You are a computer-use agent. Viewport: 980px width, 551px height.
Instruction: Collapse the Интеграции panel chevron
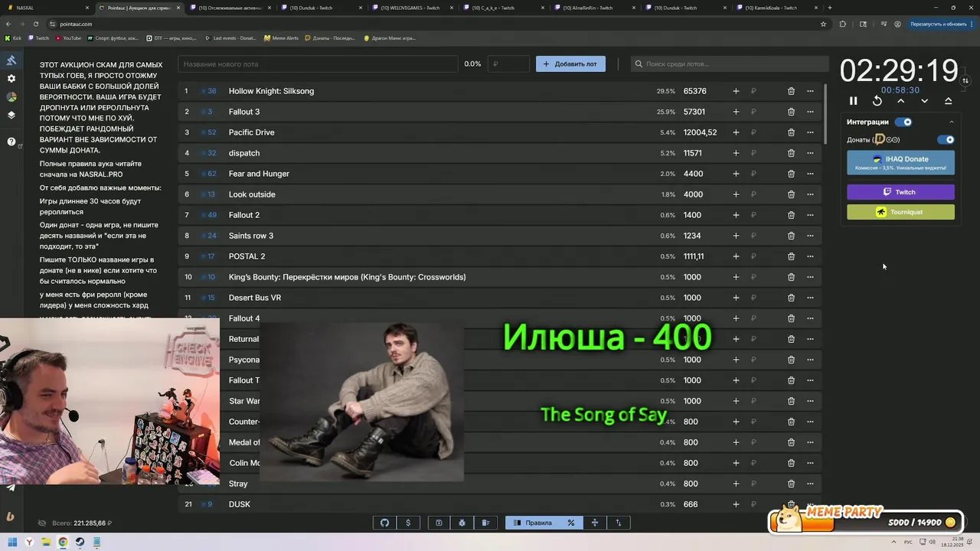point(952,122)
